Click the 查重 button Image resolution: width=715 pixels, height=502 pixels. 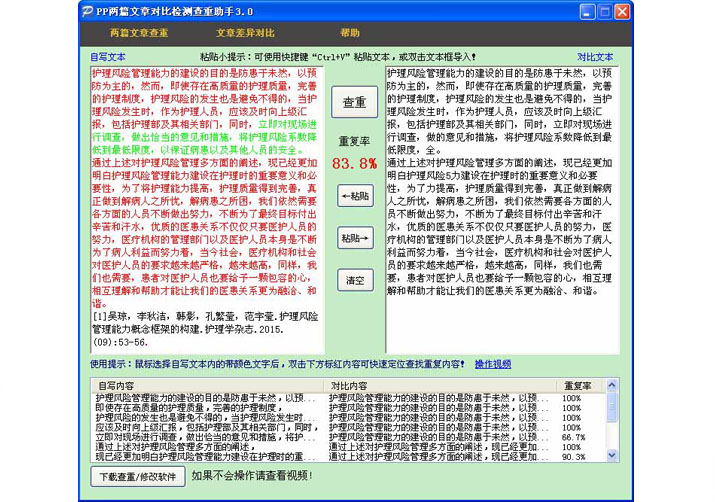point(354,102)
